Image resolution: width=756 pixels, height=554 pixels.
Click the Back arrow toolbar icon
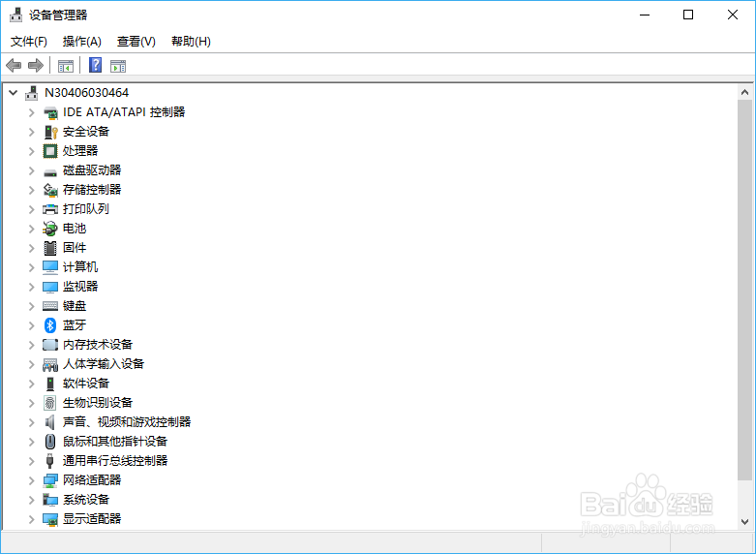[14, 65]
